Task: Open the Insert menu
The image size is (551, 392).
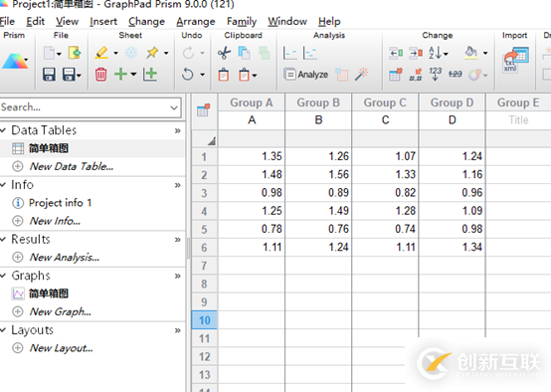Action: 103,22
